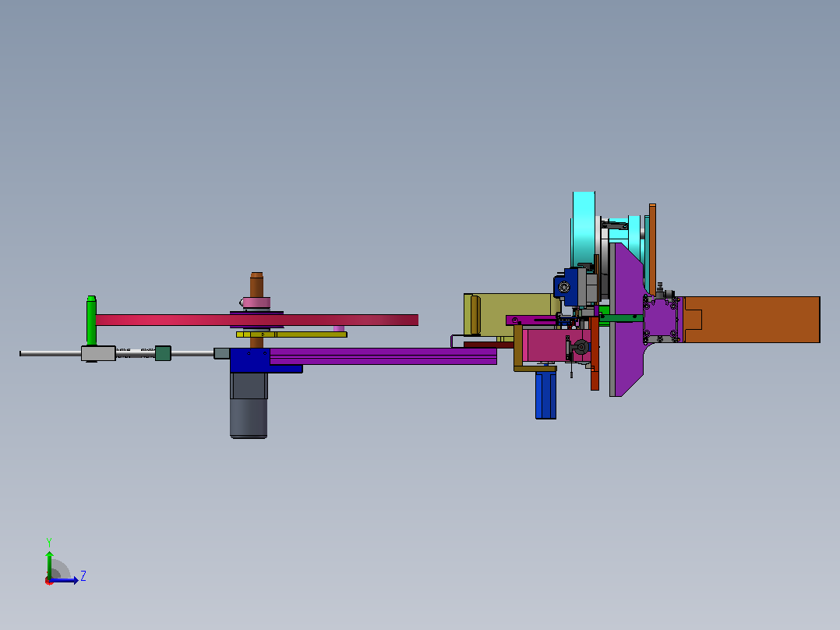Pick the dark green block on the left rod

click(x=163, y=353)
